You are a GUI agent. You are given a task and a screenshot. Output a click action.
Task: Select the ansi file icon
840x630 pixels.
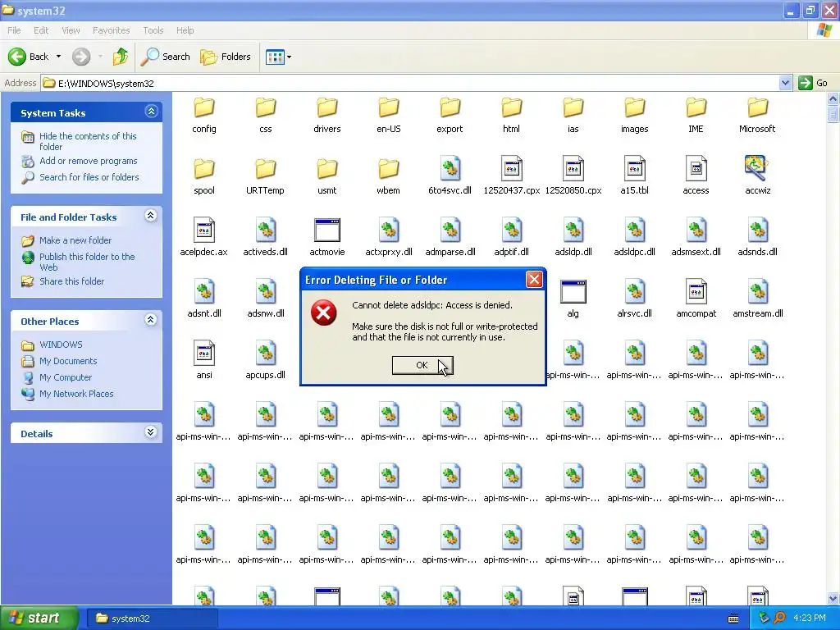[204, 354]
